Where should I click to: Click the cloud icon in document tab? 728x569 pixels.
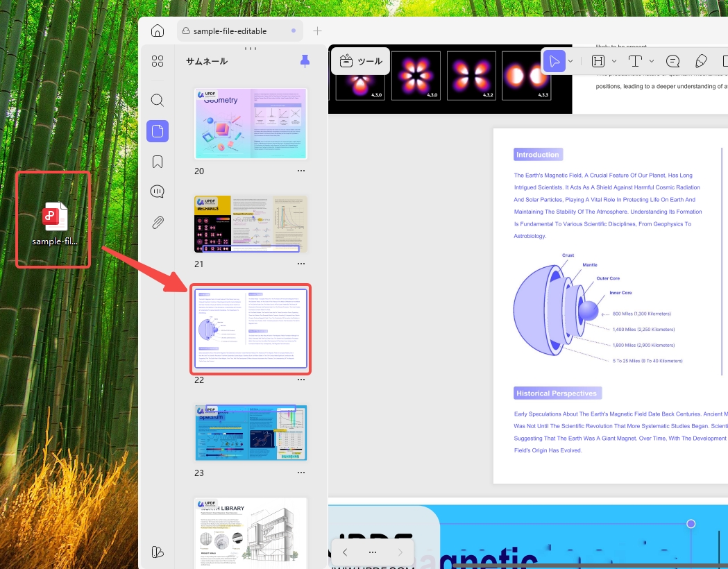tap(186, 31)
